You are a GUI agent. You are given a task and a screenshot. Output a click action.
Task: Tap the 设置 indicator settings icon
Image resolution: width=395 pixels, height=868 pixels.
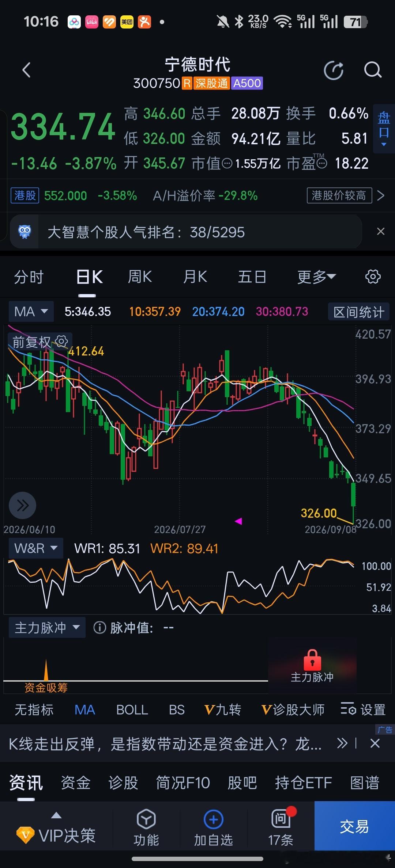point(348,709)
